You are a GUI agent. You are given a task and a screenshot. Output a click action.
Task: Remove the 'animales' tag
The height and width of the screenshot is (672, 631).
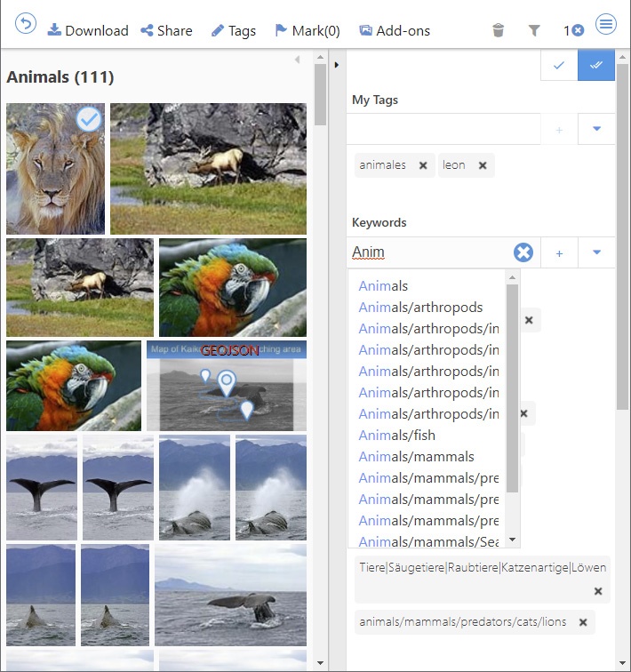click(423, 165)
